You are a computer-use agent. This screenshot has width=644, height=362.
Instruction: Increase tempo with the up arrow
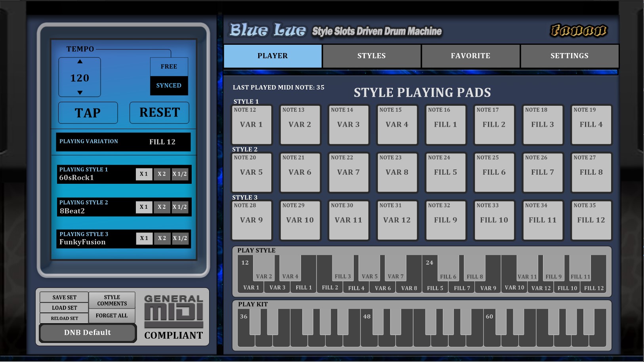(x=79, y=61)
